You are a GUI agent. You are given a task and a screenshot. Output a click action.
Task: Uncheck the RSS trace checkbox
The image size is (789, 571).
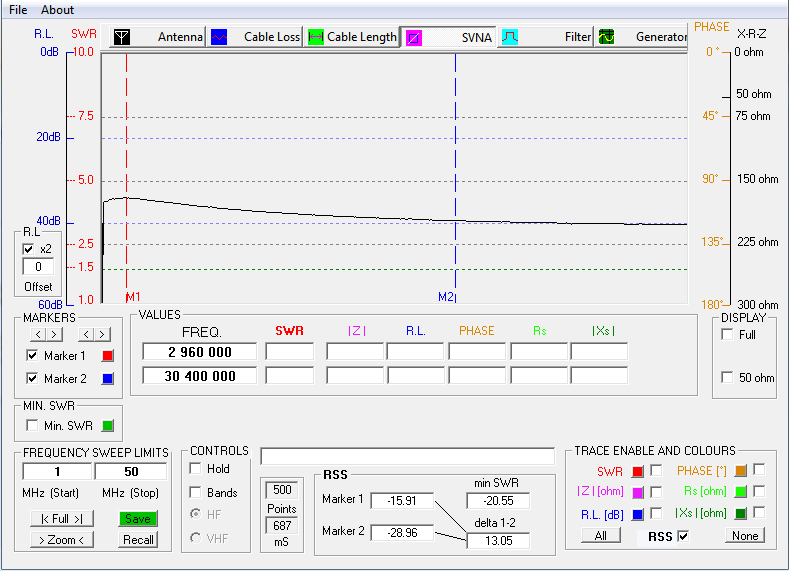683,536
